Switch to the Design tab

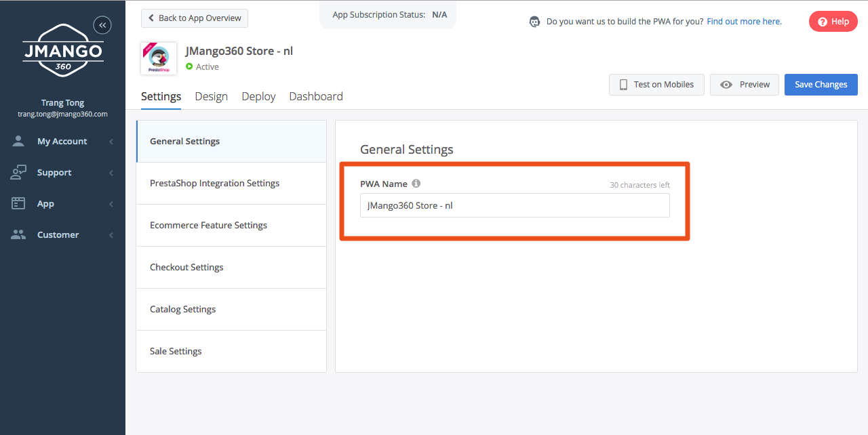(211, 96)
